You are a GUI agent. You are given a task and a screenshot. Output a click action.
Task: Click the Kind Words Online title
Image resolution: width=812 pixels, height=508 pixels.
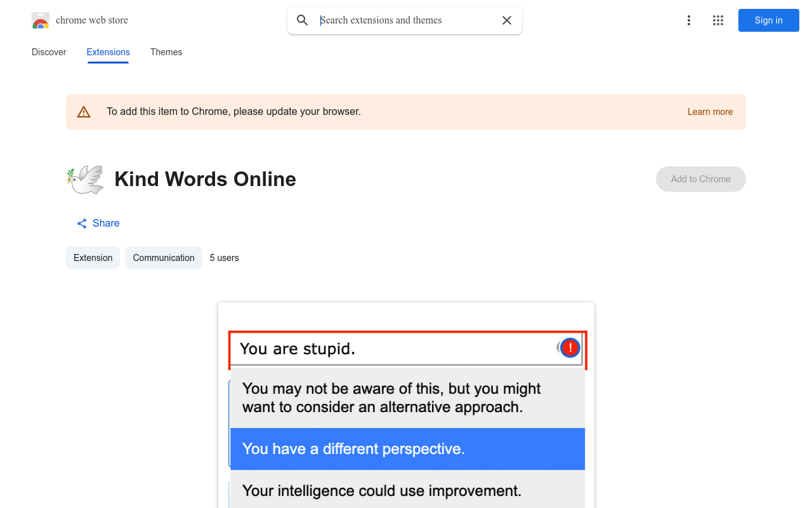click(x=206, y=179)
